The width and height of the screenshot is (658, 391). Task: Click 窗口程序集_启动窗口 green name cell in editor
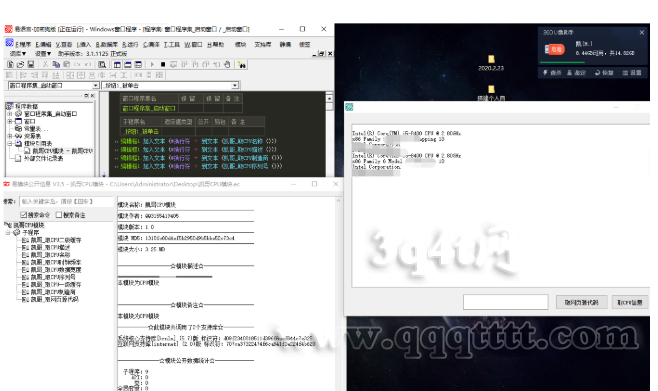pos(149,108)
